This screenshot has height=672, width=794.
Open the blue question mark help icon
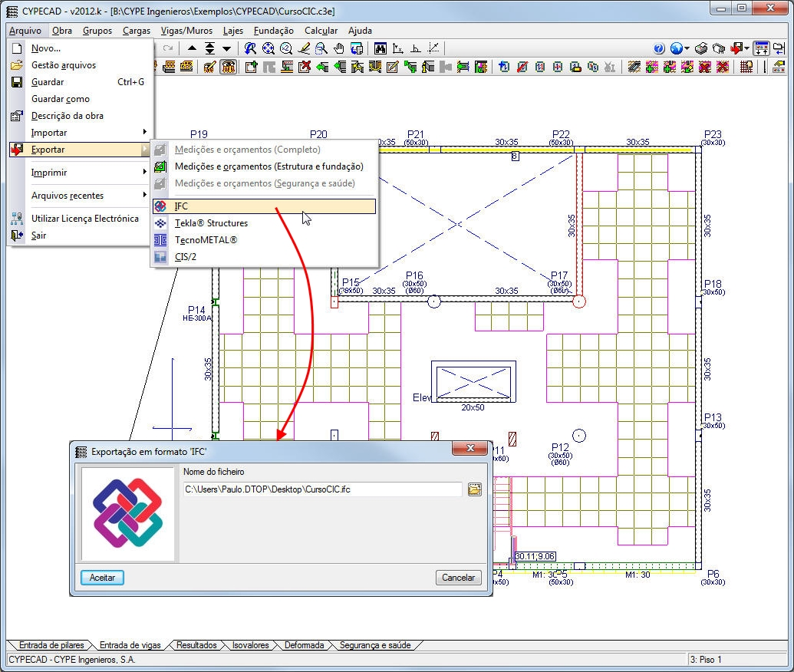[x=659, y=48]
